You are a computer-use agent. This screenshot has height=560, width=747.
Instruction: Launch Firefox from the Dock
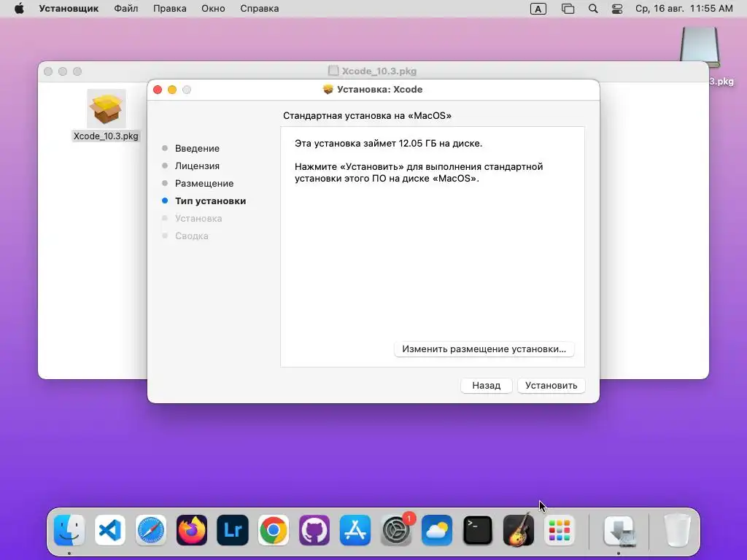[192, 530]
